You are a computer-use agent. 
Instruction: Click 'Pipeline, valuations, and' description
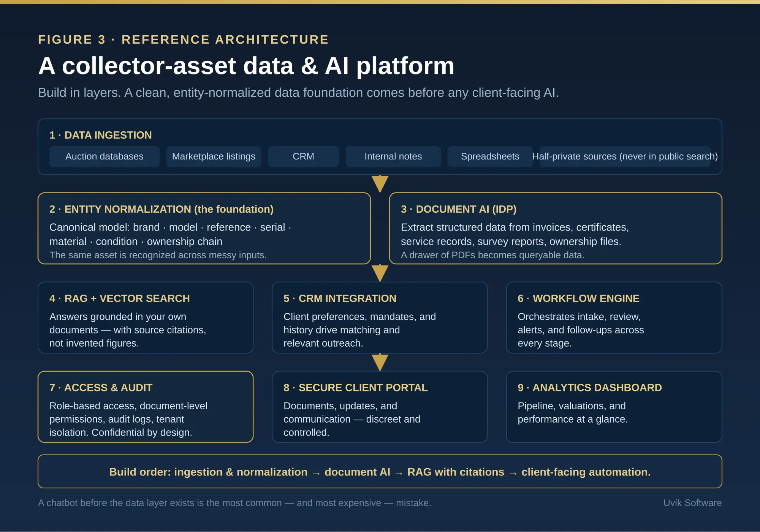[x=573, y=412]
